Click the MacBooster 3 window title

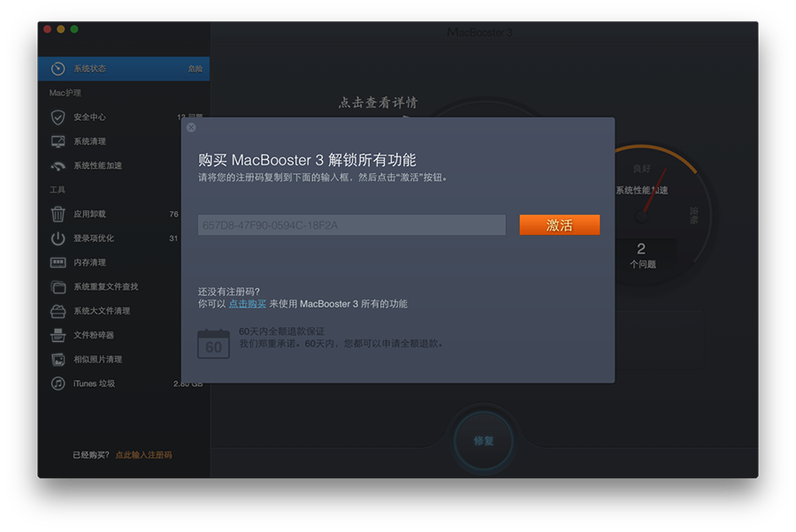(x=479, y=33)
